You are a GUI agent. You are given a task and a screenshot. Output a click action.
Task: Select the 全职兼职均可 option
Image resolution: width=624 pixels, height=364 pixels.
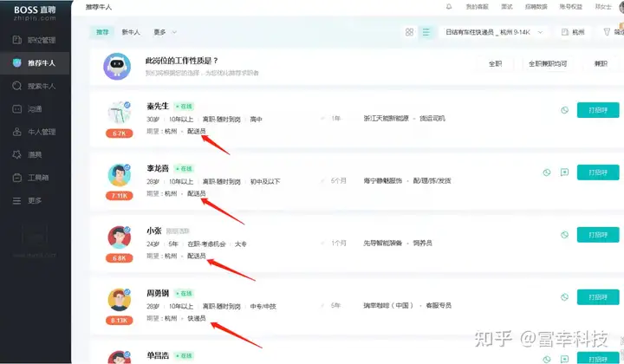coord(548,63)
